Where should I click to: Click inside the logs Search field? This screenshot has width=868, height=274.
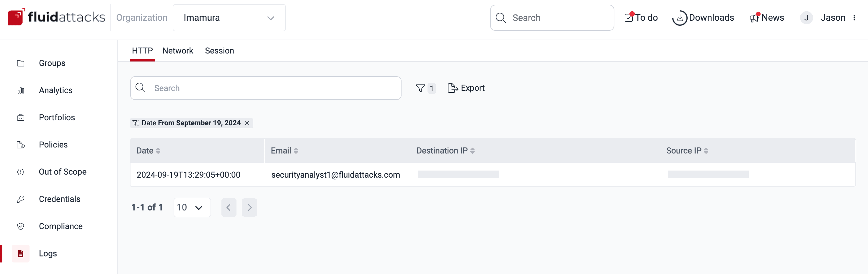[x=266, y=88]
